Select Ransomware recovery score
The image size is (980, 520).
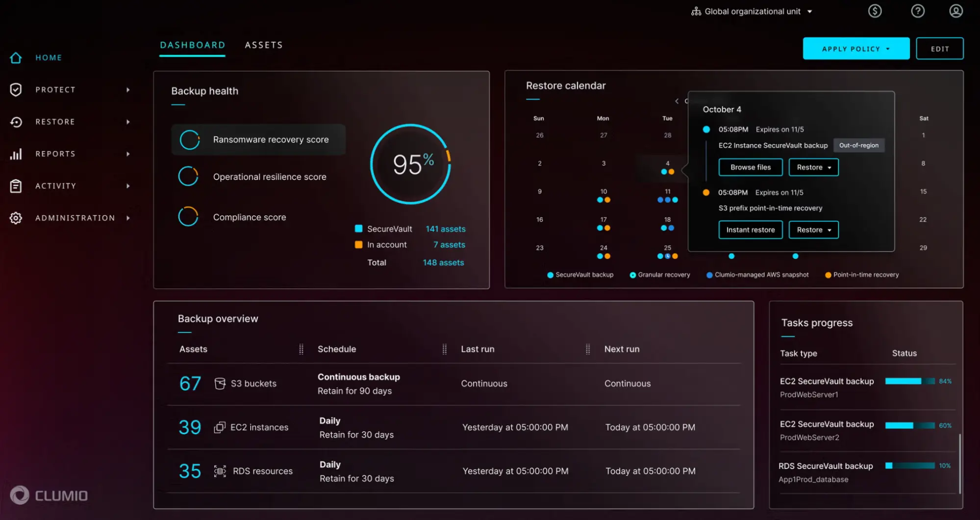[x=258, y=140]
